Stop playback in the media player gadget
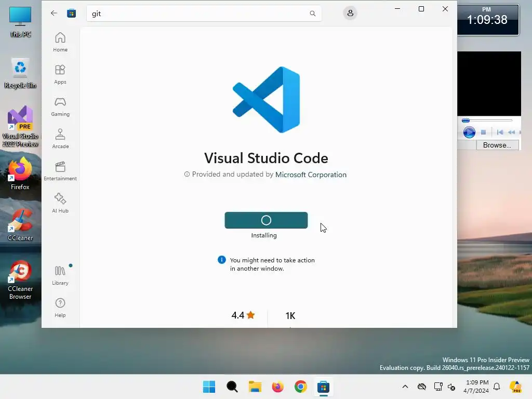 (x=484, y=132)
